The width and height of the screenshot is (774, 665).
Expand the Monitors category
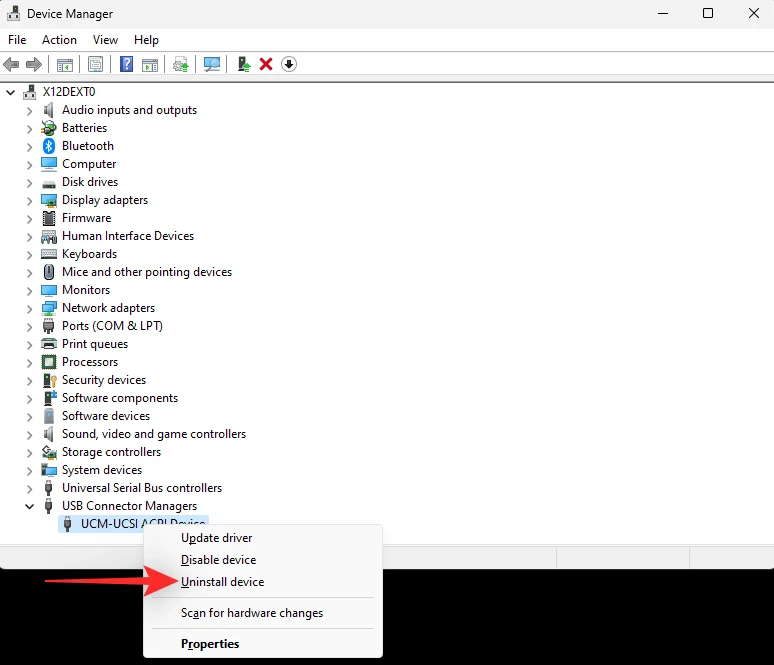click(x=29, y=290)
